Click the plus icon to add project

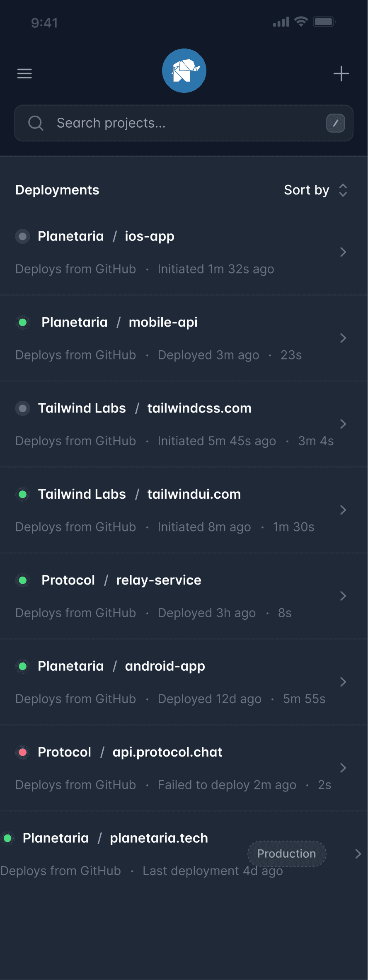pyautogui.click(x=341, y=74)
